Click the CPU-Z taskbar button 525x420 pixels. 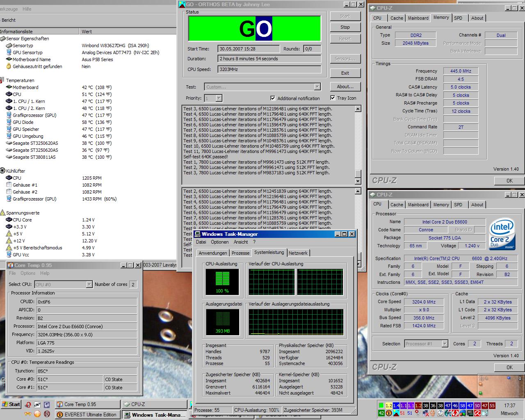(155, 404)
